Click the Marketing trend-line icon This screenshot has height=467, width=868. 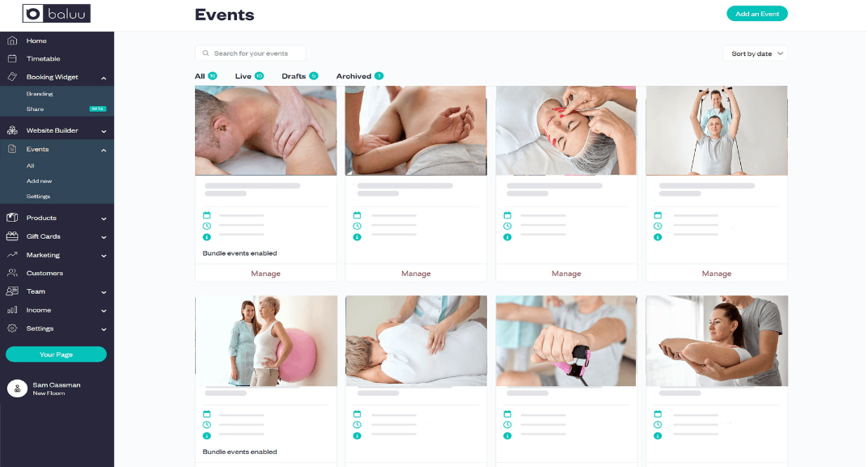(12, 255)
